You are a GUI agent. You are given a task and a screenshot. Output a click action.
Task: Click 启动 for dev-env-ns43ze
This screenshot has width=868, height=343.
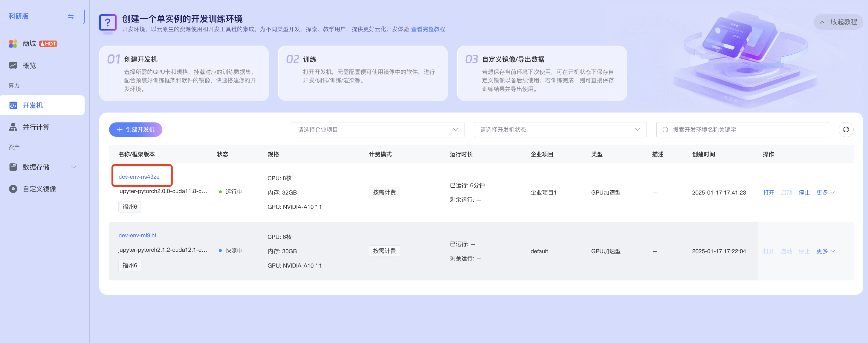pos(786,192)
